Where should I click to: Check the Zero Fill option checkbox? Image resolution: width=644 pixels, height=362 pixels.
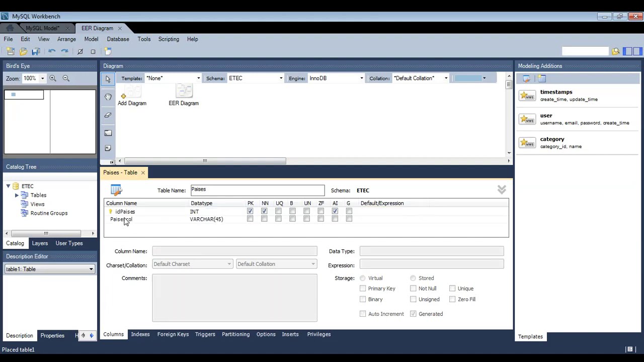(452, 299)
